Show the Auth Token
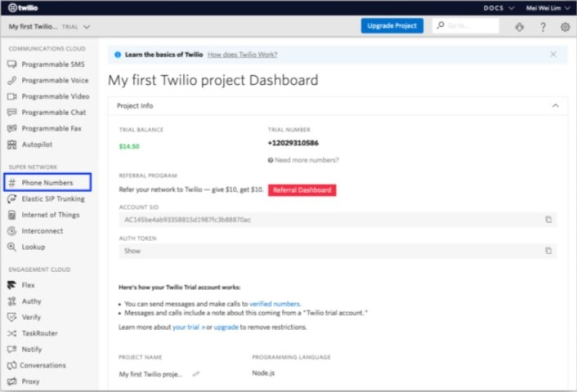Screen dimensions: 577x392 [x=132, y=251]
